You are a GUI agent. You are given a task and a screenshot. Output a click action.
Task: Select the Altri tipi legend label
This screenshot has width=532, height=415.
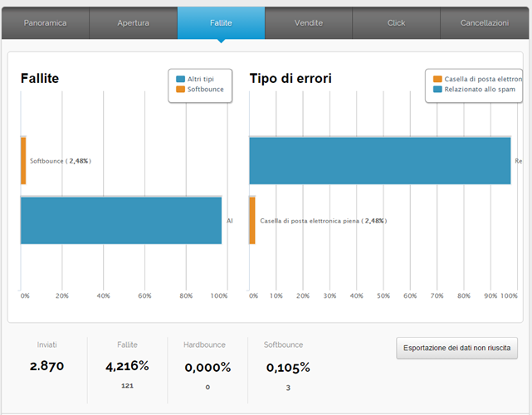pyautogui.click(x=201, y=79)
